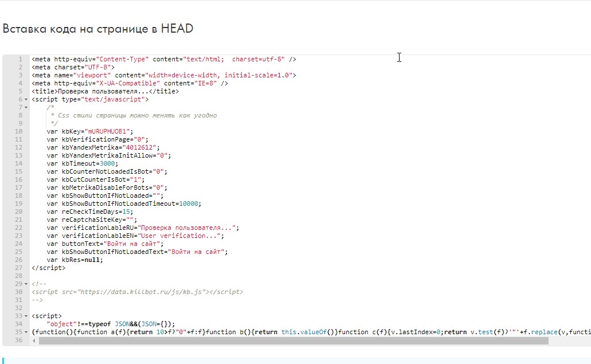Click line number 10 in the gutter
The height and width of the screenshot is (364, 591).
pyautogui.click(x=18, y=131)
